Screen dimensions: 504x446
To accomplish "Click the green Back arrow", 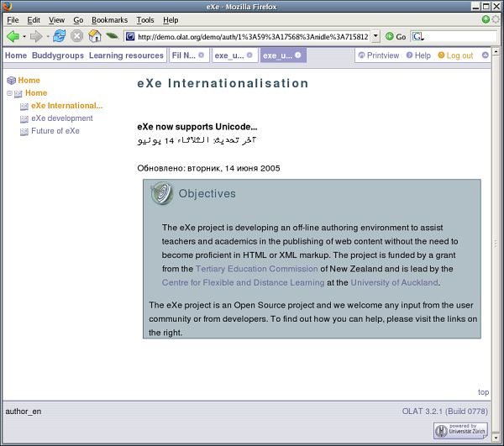I will coord(13,36).
